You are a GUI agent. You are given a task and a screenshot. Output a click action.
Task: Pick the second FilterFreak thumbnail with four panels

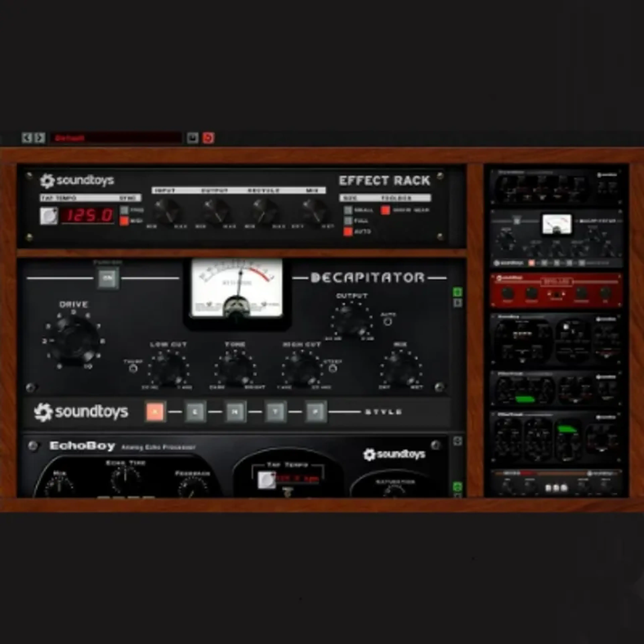click(556, 437)
